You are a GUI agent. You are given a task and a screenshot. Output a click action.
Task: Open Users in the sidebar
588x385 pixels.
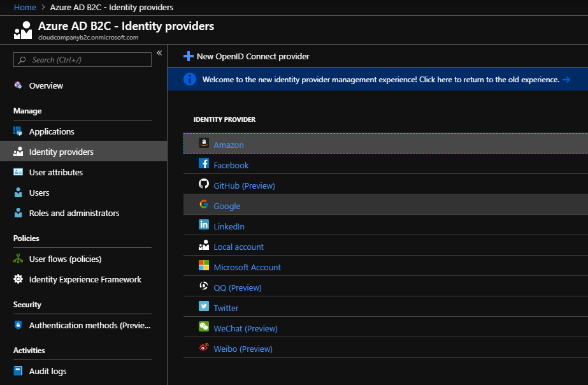[x=39, y=192]
